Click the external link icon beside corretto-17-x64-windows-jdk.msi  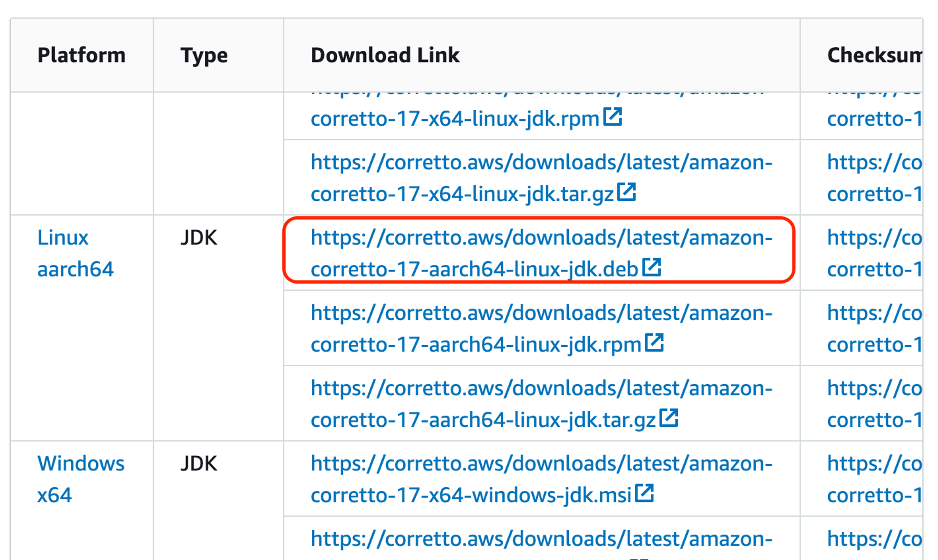(x=644, y=493)
